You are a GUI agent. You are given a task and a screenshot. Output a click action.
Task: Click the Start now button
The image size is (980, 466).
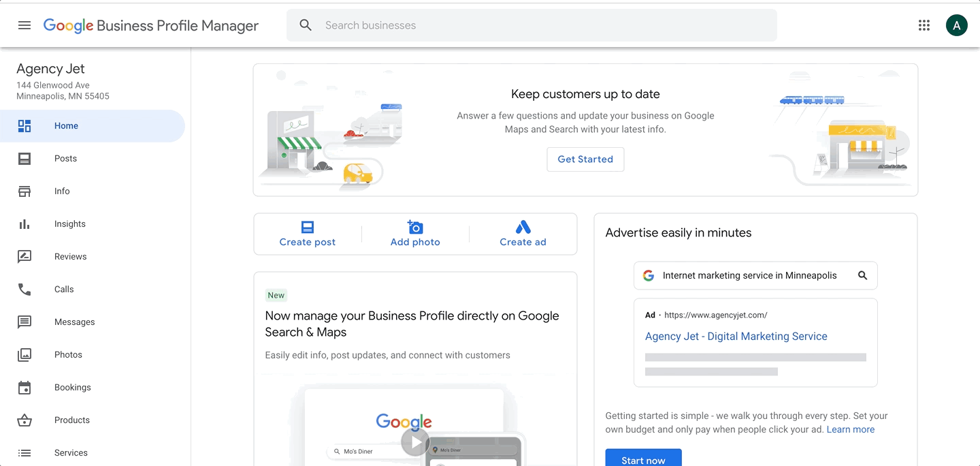click(643, 458)
